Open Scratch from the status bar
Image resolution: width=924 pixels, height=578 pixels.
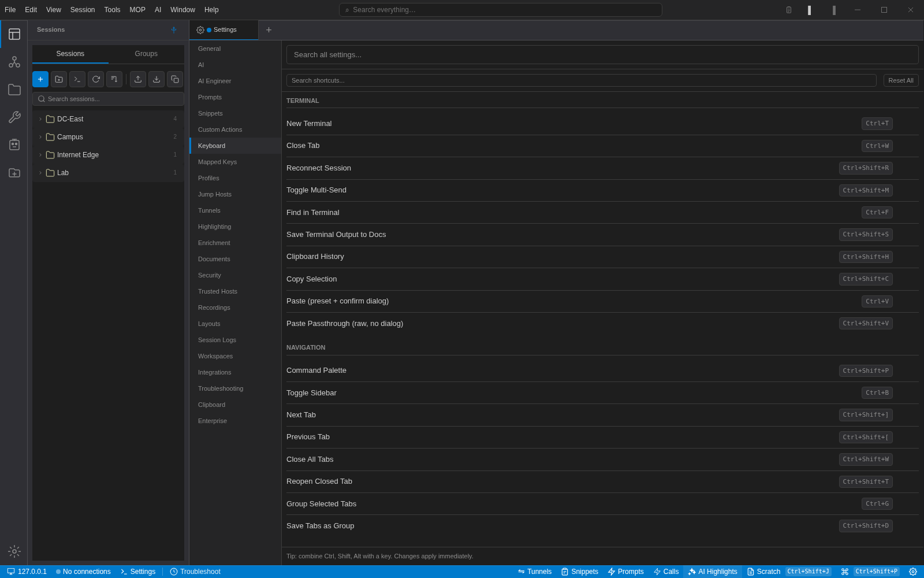764,572
